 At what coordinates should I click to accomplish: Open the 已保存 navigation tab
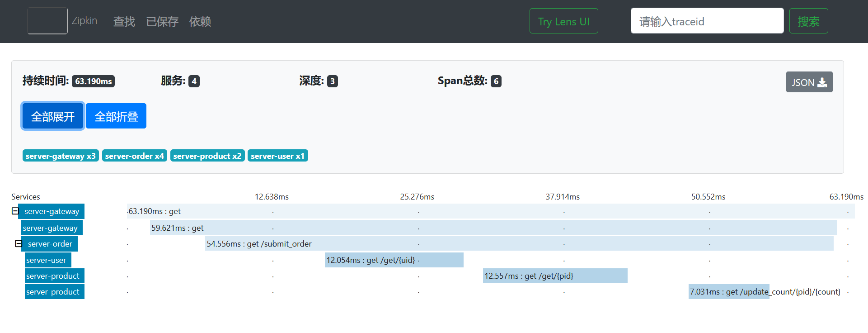point(162,22)
